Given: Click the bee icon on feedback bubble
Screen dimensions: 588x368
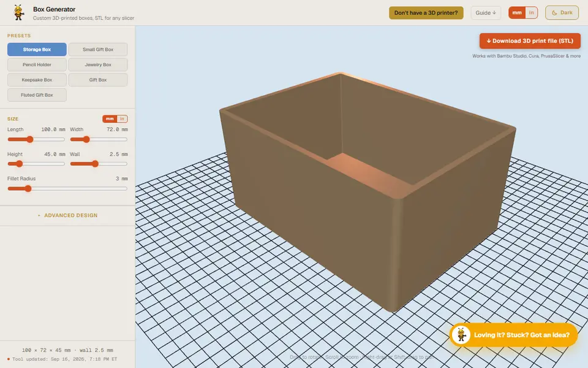Looking at the screenshot, I should point(461,335).
